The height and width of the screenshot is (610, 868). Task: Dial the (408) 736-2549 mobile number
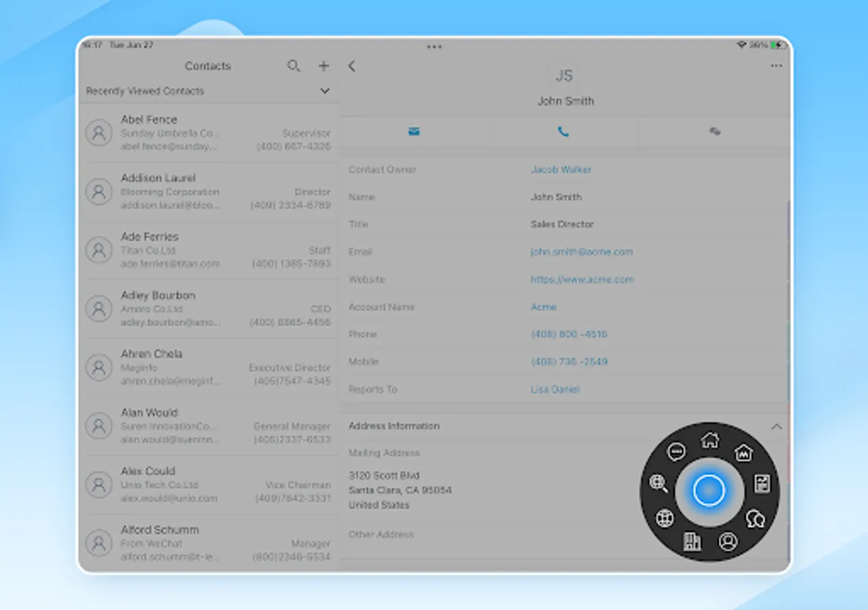point(568,362)
